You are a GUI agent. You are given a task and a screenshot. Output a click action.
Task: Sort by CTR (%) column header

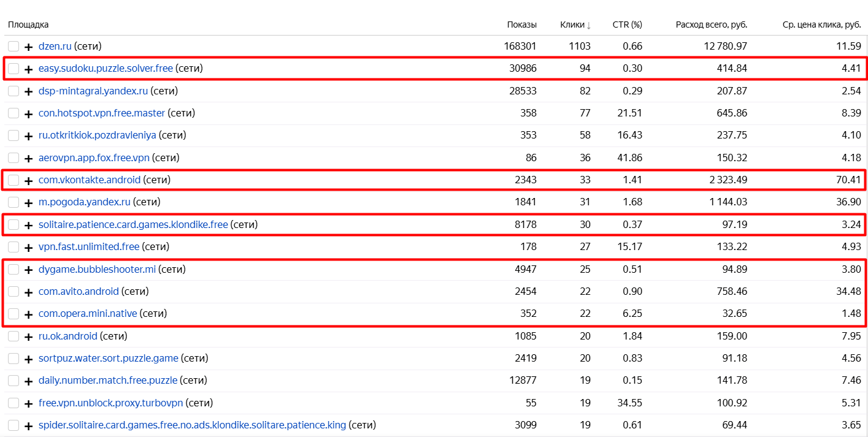click(x=628, y=25)
